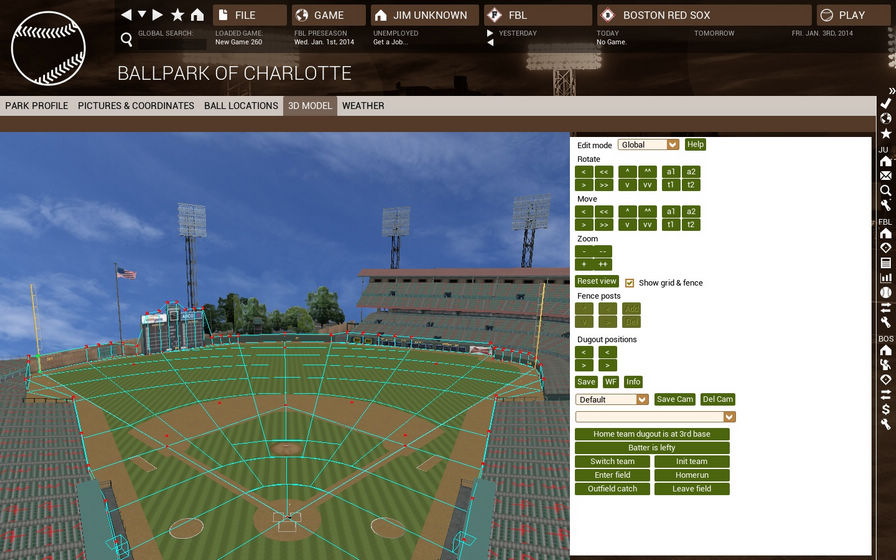This screenshot has height=560, width=896.
Task: Click the bookmark star icon in top bar
Action: (178, 15)
